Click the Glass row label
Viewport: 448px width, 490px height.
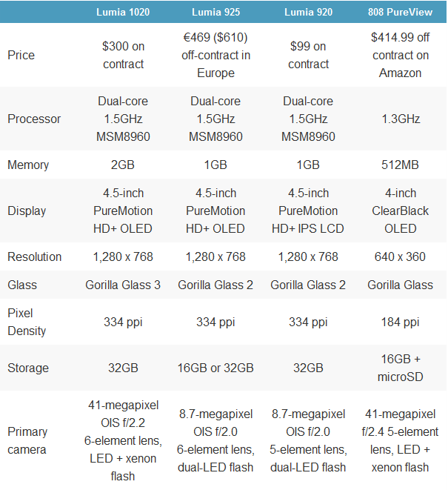click(22, 285)
